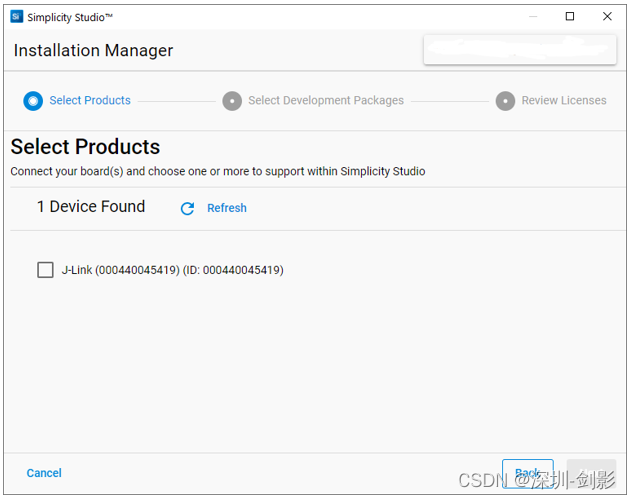The width and height of the screenshot is (631, 499).
Task: Open the Review Licenses step label
Action: [564, 100]
